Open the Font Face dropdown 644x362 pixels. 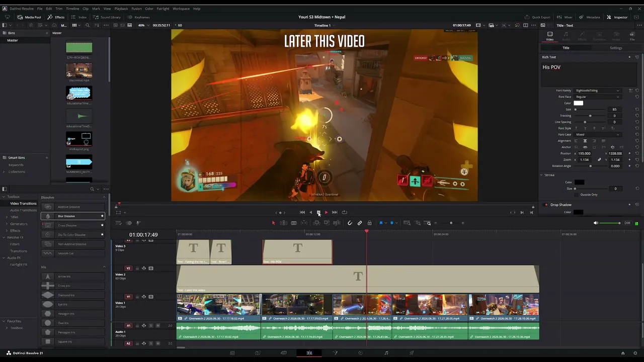[597, 97]
